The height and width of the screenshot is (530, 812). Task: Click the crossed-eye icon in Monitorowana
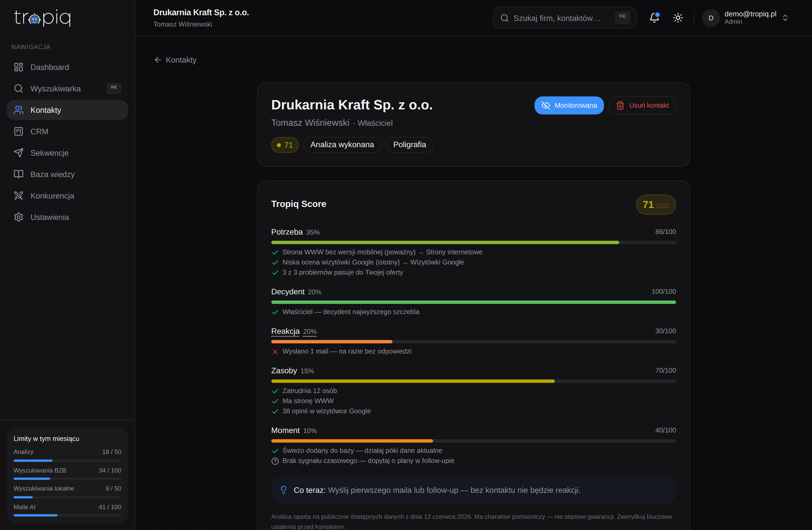(x=546, y=106)
